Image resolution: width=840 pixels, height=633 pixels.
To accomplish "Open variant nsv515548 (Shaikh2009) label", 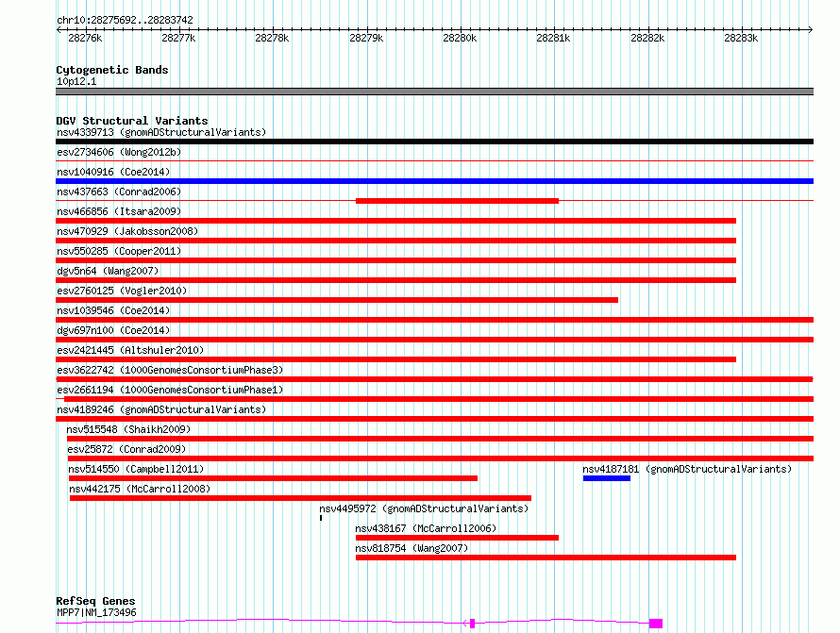I will coord(128,429).
